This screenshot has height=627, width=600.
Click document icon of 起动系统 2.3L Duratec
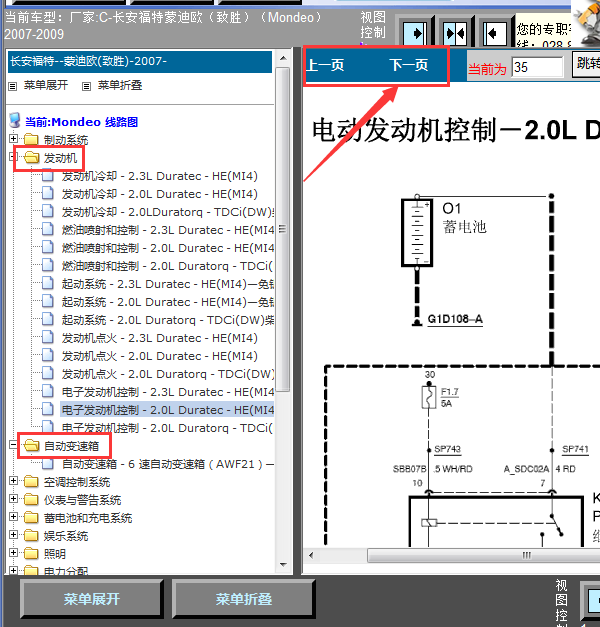pyautogui.click(x=48, y=283)
